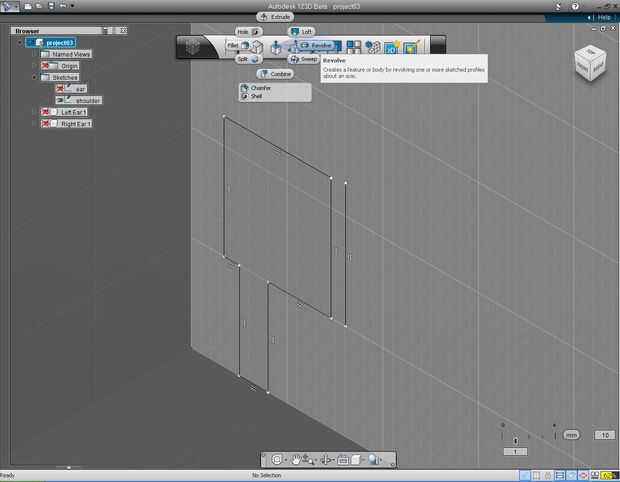Hide the shoulder sketch
This screenshot has width=620, height=482.
(x=60, y=100)
